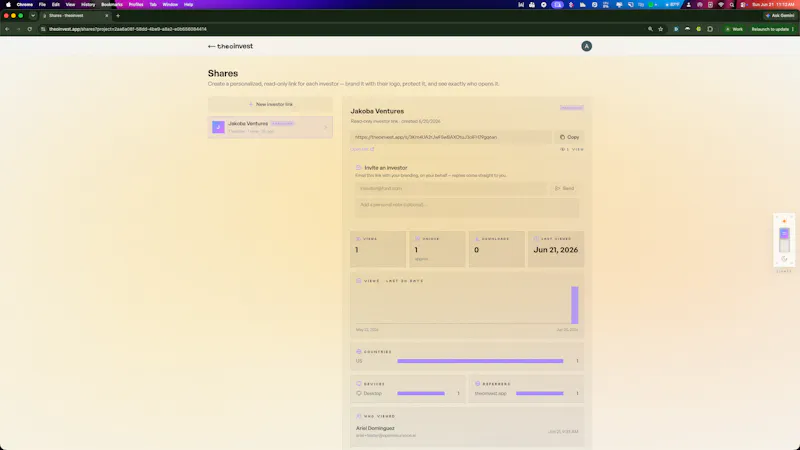Focus the investor email input
Image resolution: width=800 pixels, height=450 pixels.
(x=452, y=188)
